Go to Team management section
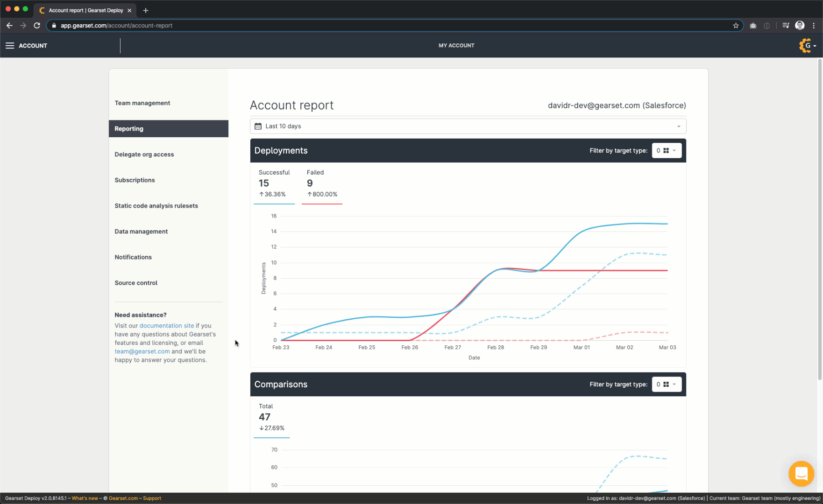The height and width of the screenshot is (504, 823). pyautogui.click(x=142, y=103)
